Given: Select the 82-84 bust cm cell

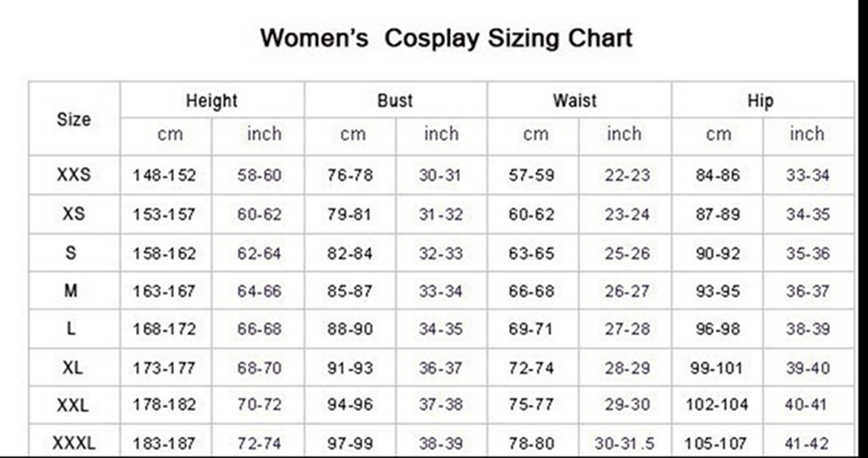Looking at the screenshot, I should [350, 254].
